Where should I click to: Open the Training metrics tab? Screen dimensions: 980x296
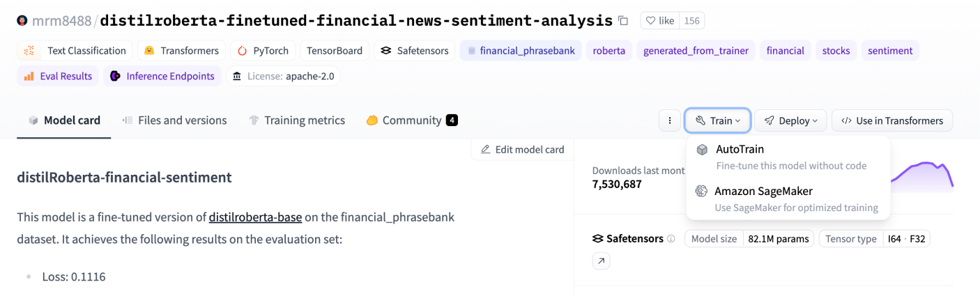coord(297,120)
